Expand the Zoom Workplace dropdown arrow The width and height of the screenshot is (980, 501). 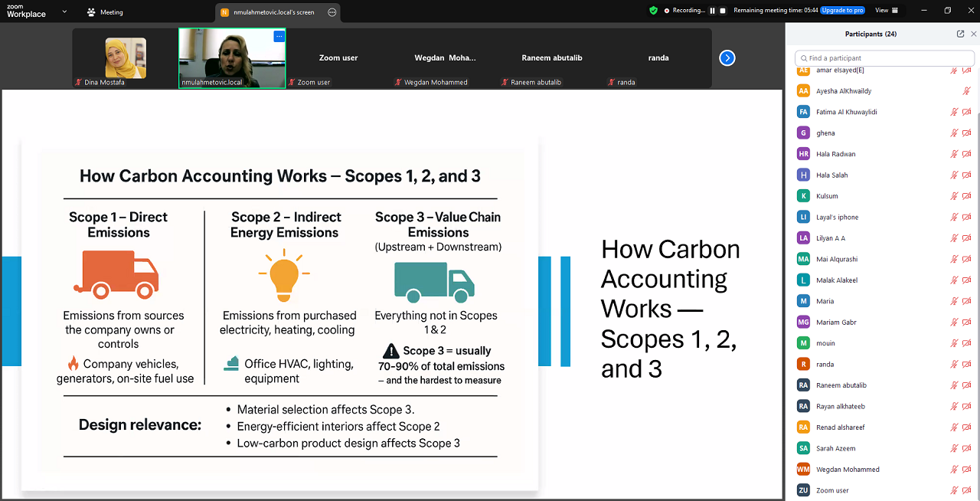click(x=64, y=11)
